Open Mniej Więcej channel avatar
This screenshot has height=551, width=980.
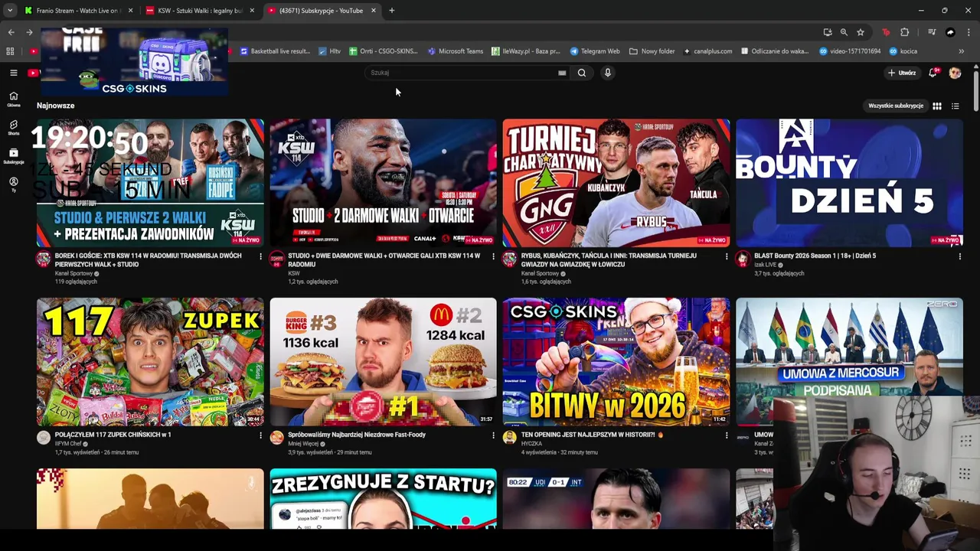pos(276,438)
